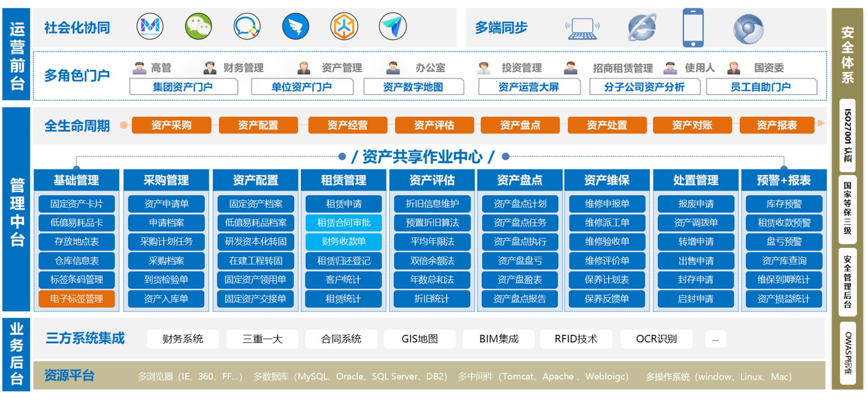Click the green WeChat icon
Screen dimensions: 868x410
[x=198, y=26]
